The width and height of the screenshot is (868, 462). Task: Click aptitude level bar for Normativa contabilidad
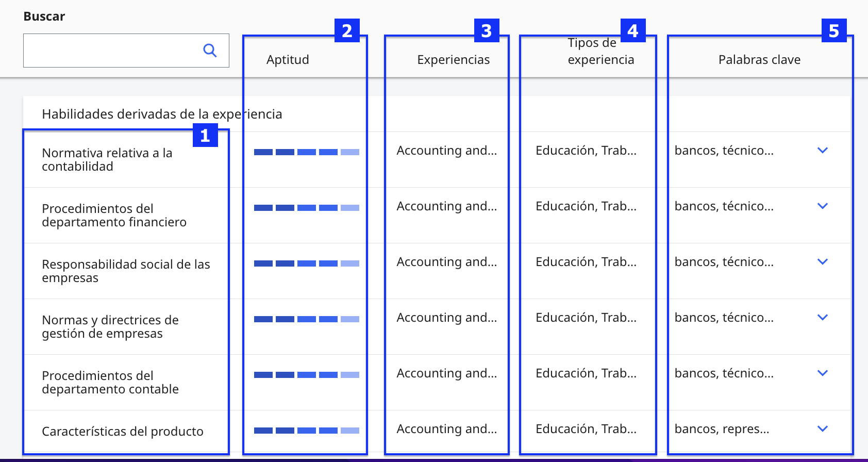307,152
